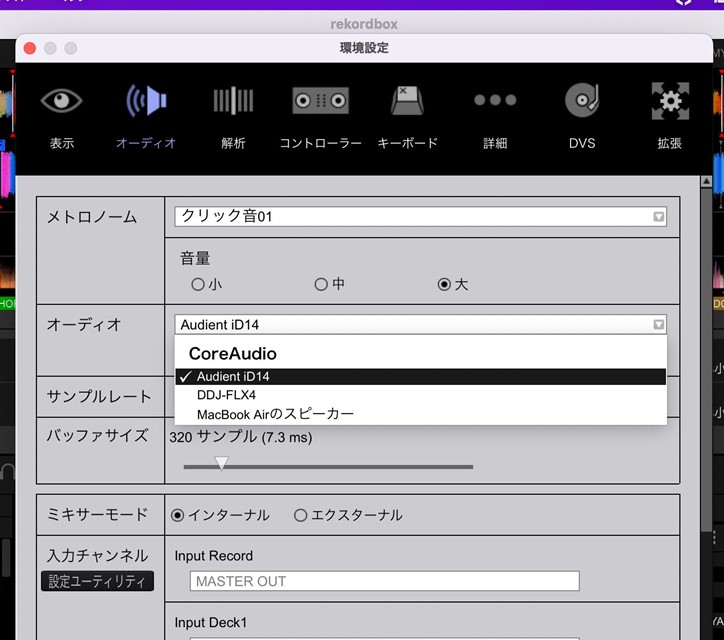Open the 詳細 three-dots icon
The image size is (724, 640).
pos(495,100)
